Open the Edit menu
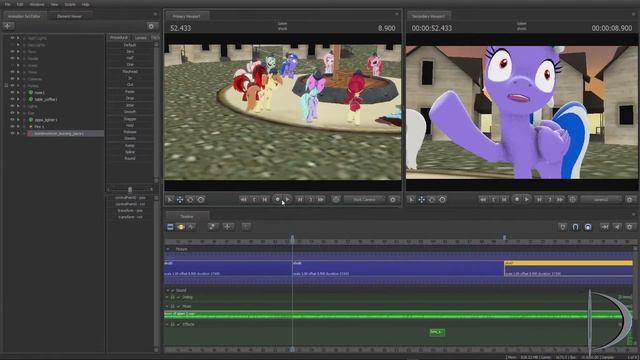Image resolution: width=640 pixels, height=360 pixels. 20,4
